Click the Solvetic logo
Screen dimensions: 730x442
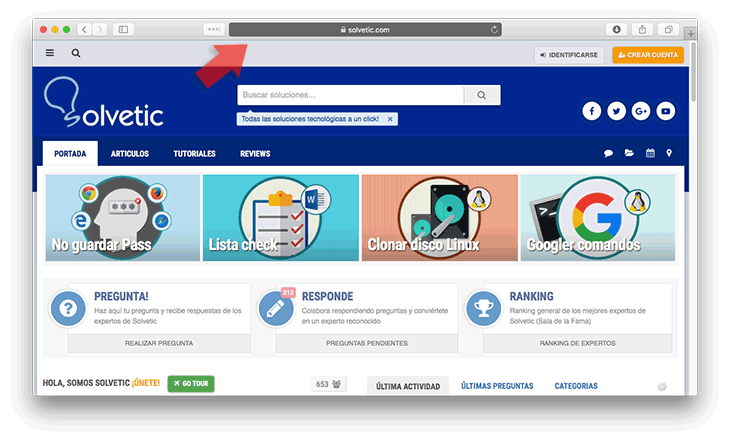[x=103, y=102]
